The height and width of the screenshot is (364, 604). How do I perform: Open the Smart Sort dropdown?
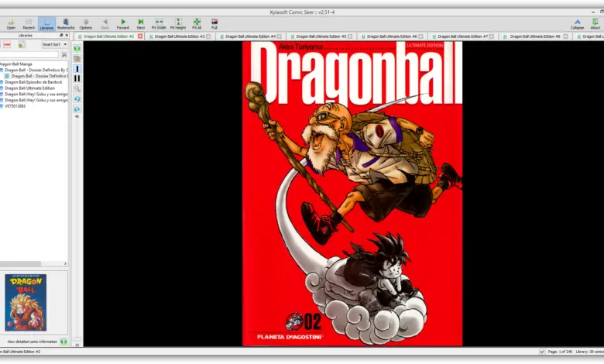point(54,45)
